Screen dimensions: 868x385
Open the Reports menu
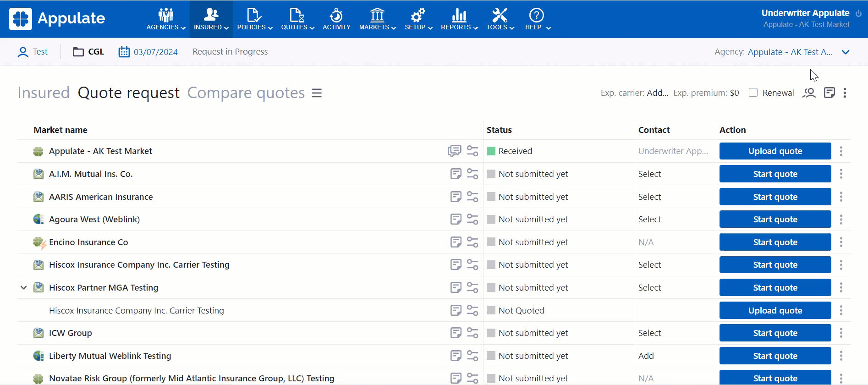[x=459, y=19]
